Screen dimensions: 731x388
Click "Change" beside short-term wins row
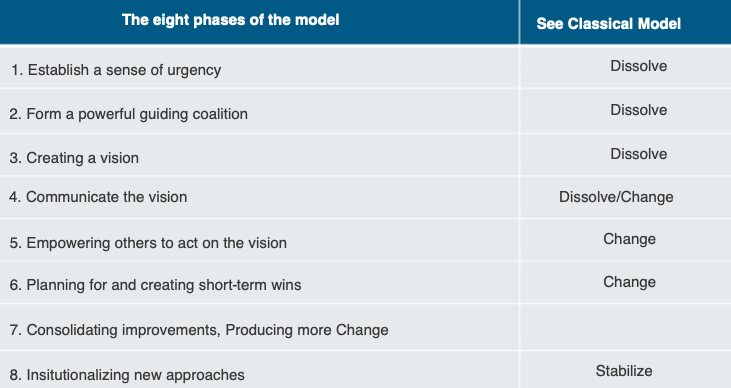click(629, 282)
